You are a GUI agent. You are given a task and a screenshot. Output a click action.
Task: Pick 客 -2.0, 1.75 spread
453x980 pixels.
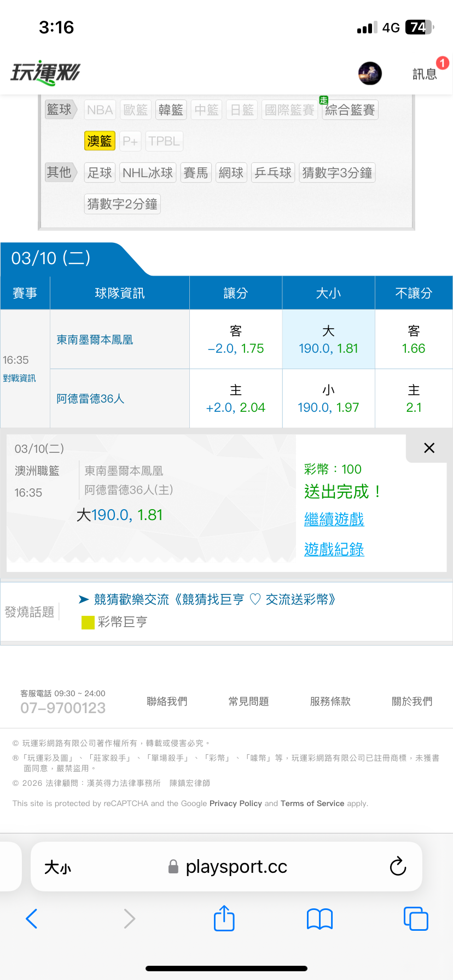point(236,340)
